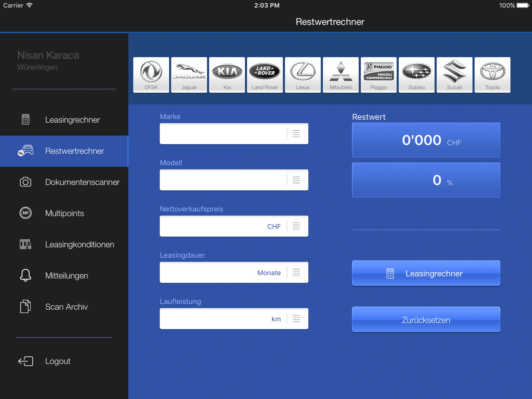
Task: Pick the Land Rover brand tile
Action: [265, 75]
